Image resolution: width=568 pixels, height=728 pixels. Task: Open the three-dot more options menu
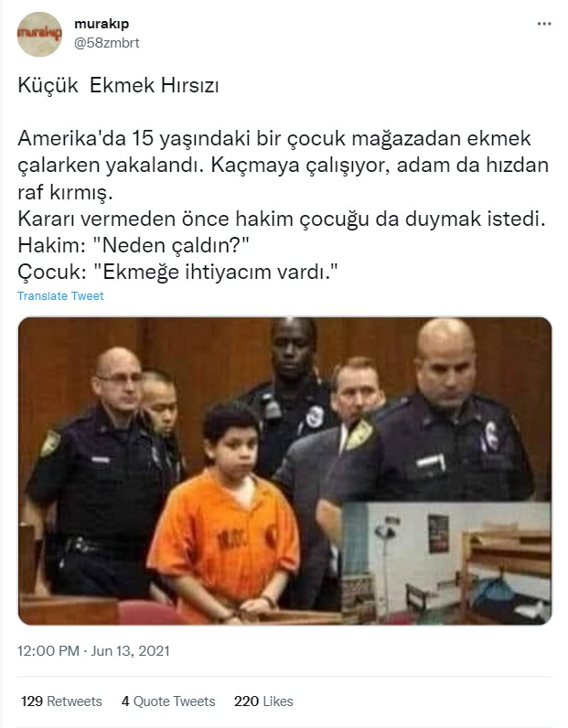544,24
